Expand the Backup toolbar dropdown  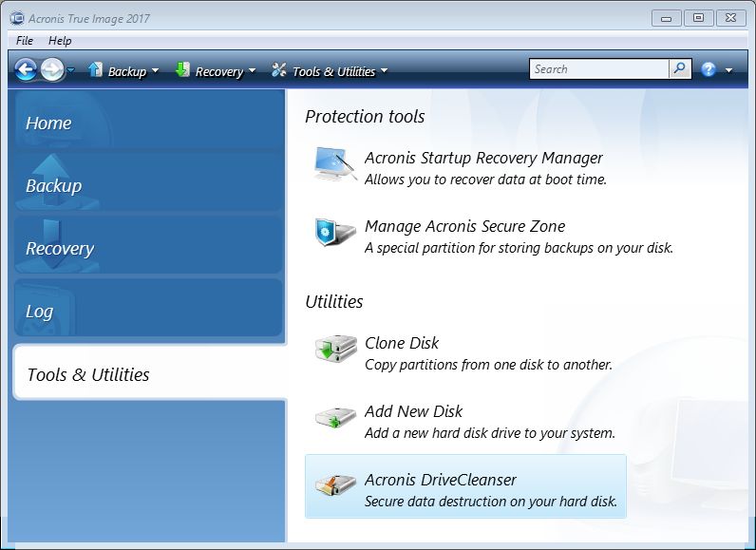click(155, 71)
